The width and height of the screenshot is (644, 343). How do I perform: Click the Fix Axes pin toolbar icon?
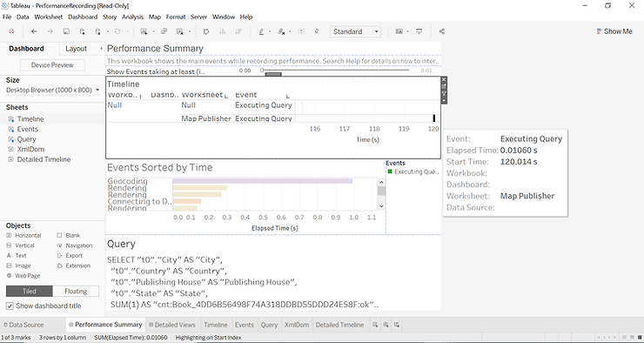coord(317,31)
